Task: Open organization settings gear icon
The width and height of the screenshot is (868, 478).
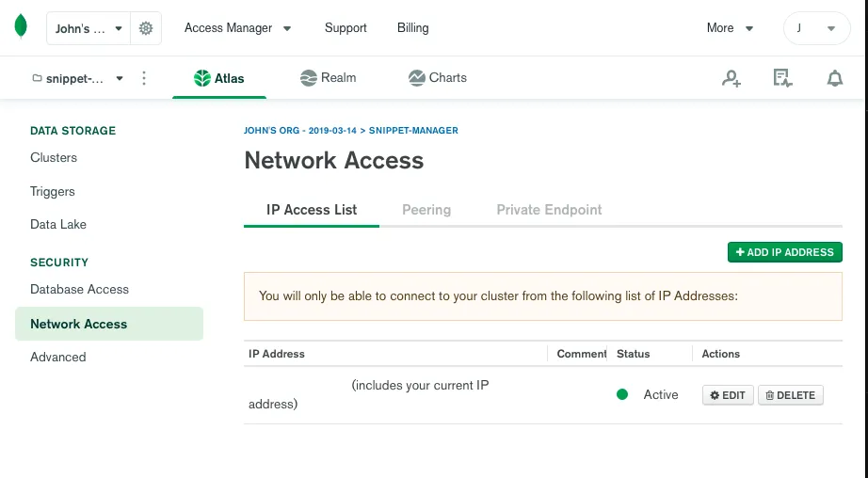Action: click(146, 28)
